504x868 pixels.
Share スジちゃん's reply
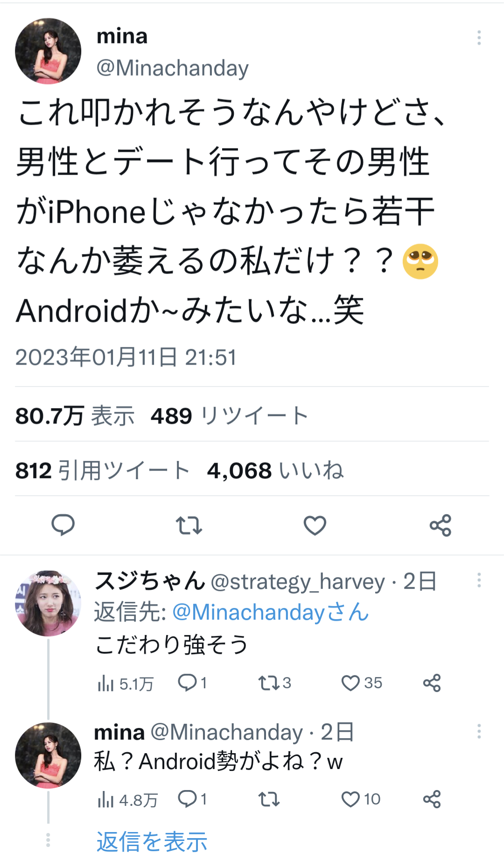pos(432,683)
